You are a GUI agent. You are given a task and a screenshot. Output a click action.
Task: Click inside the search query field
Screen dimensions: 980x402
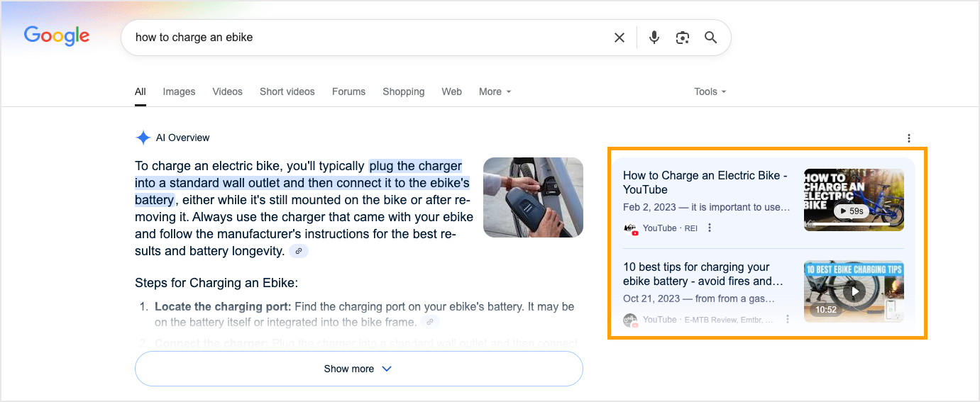[355, 38]
